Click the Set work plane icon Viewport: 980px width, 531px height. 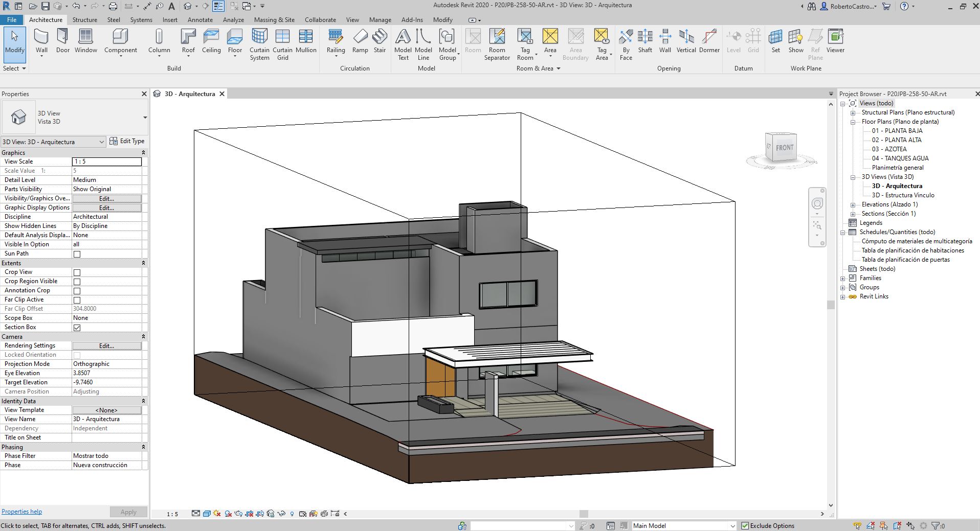pos(776,41)
